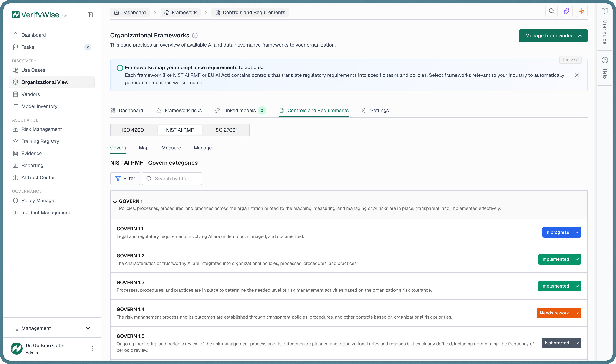Select the NIST AI RMF framework toggle
The height and width of the screenshot is (364, 616).
(180, 130)
